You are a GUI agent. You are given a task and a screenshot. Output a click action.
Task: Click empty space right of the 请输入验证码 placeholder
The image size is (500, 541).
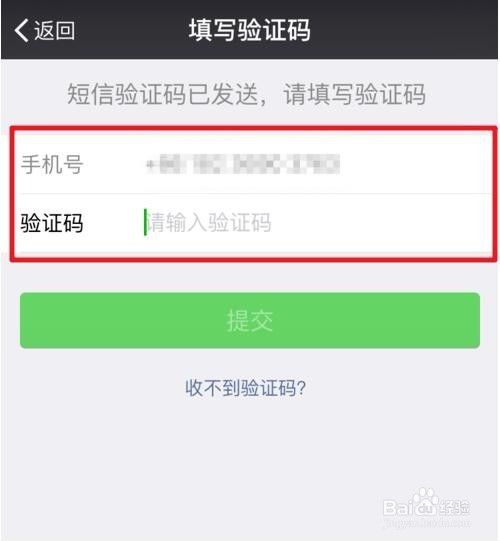point(380,223)
